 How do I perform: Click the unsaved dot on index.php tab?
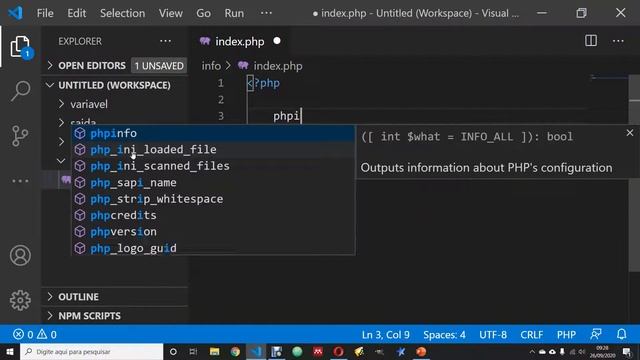277,41
